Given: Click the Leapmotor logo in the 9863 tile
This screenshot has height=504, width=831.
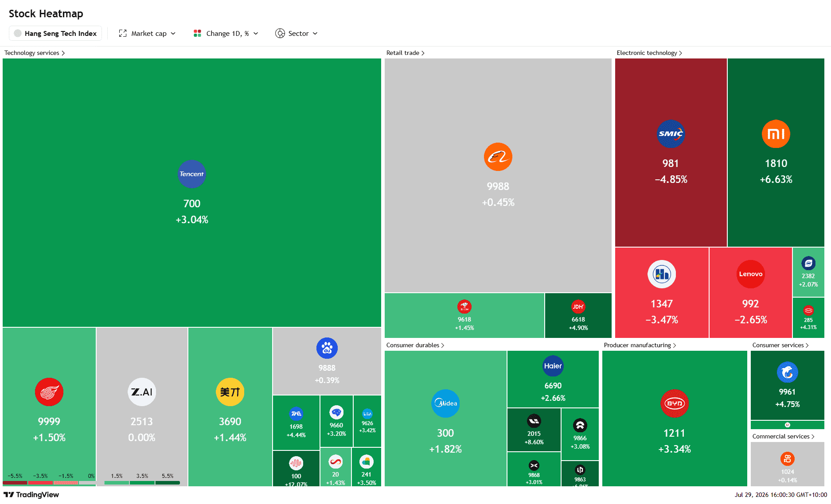Looking at the screenshot, I should click(580, 470).
